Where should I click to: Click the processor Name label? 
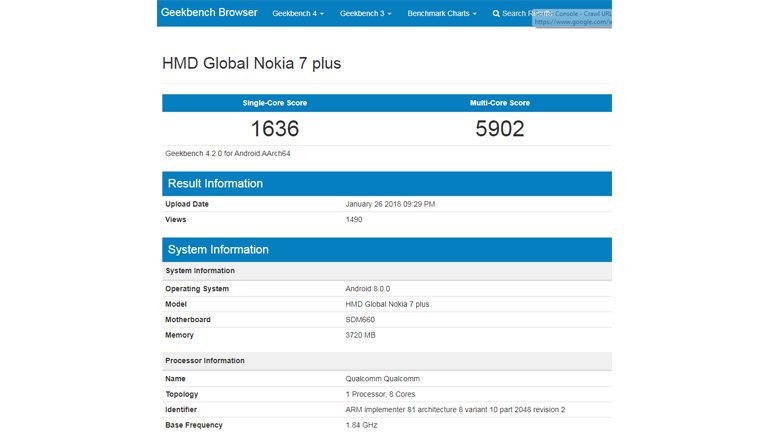[175, 379]
